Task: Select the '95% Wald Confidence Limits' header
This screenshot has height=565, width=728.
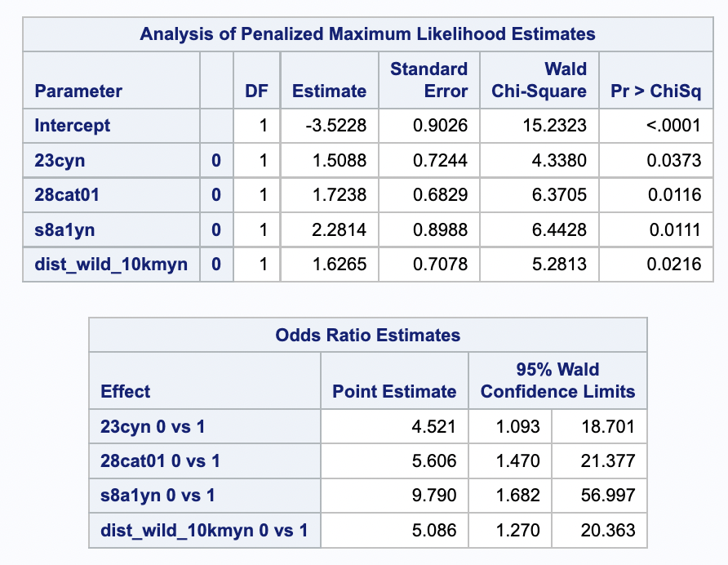Action: coord(557,380)
